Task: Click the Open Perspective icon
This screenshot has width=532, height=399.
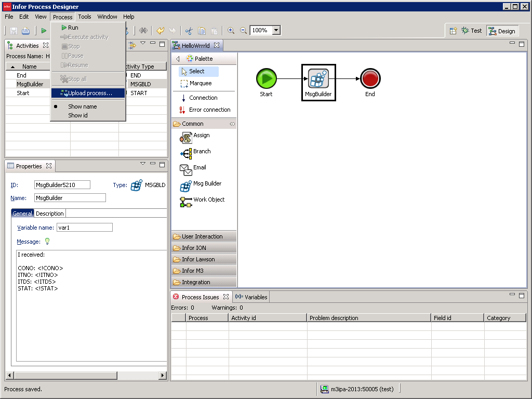Action: [453, 31]
